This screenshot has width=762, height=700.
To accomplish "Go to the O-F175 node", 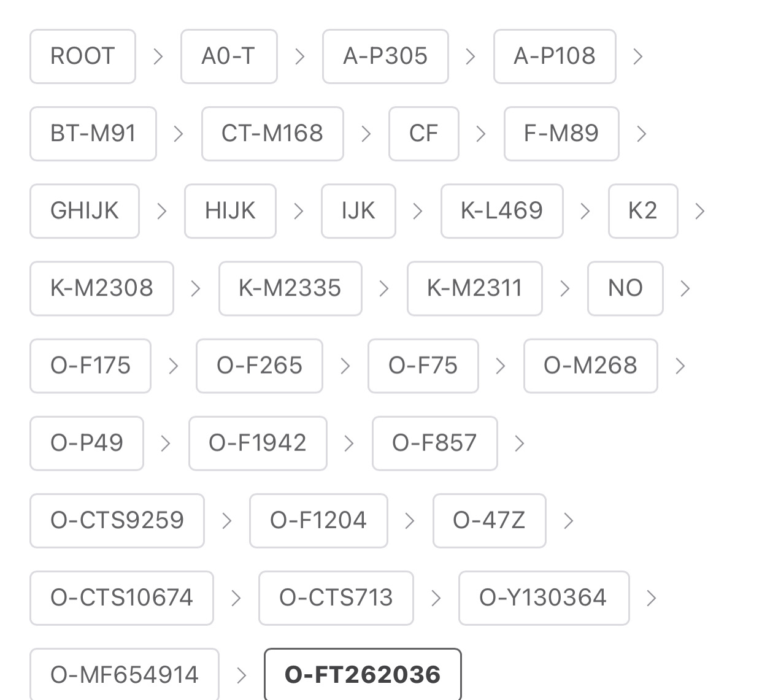I will tap(90, 366).
